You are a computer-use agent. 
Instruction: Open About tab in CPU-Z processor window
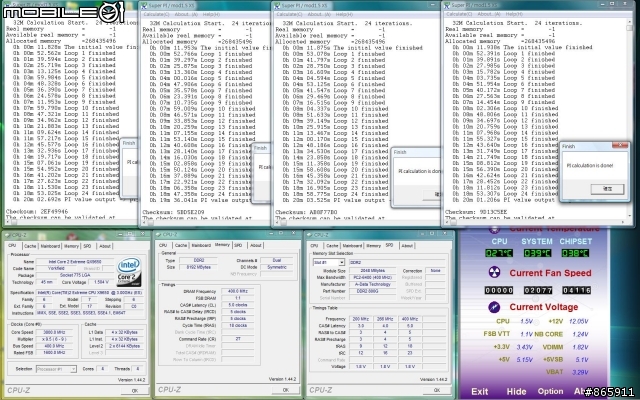[105, 246]
